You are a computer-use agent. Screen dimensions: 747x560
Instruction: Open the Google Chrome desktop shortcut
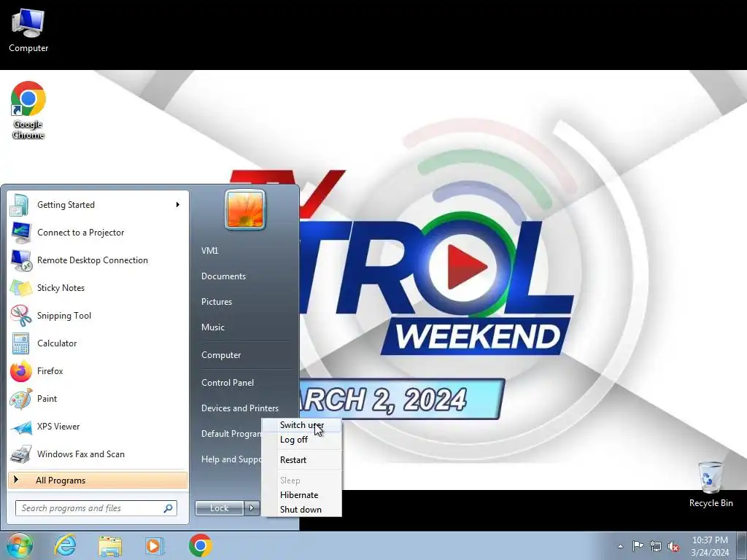(x=28, y=111)
